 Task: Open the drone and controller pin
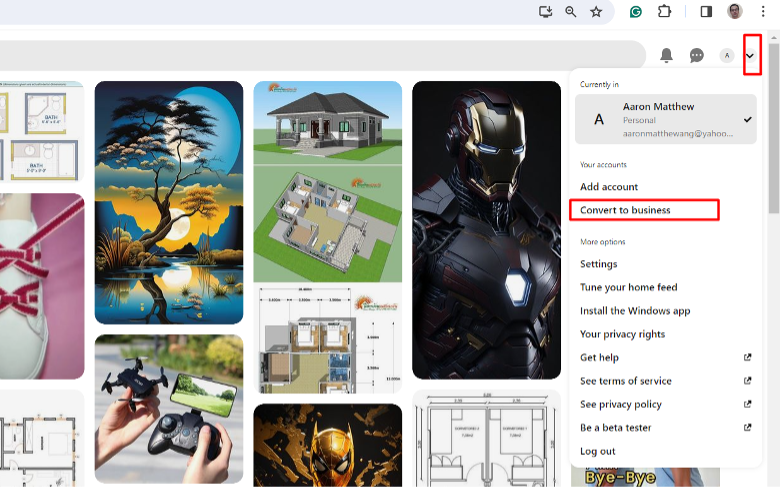pos(169,409)
